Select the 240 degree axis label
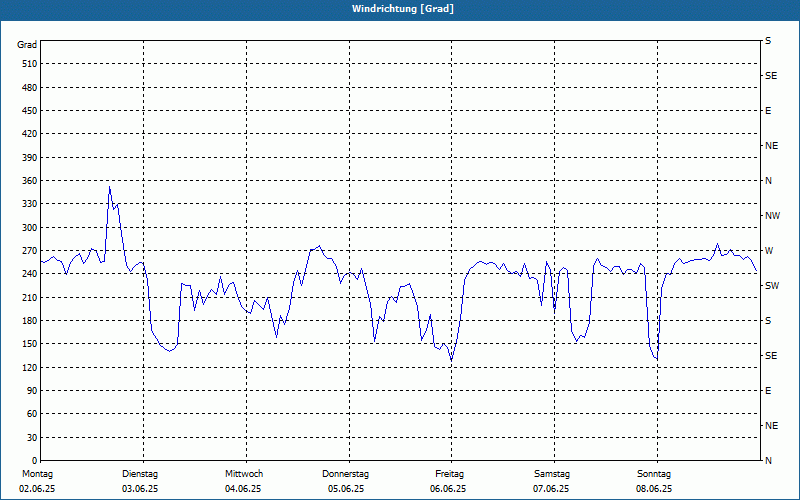 [x=30, y=274]
